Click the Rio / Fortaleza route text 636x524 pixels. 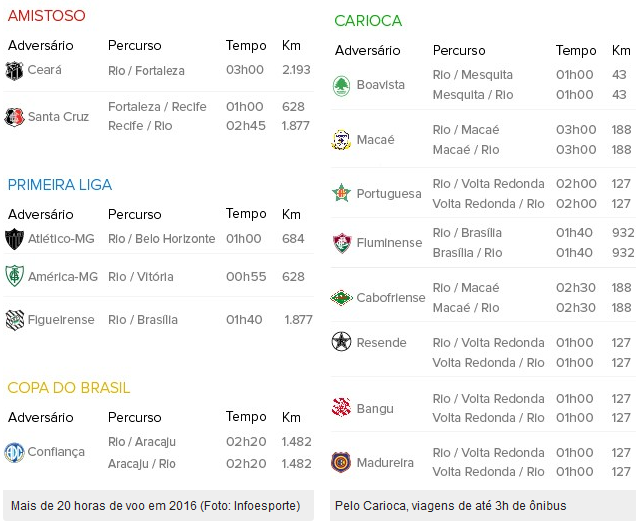[x=146, y=71]
